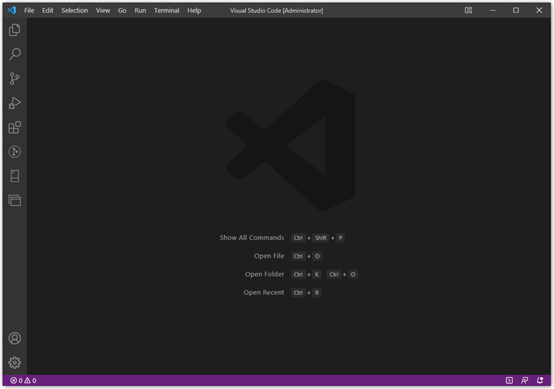Image resolution: width=554 pixels, height=389 pixels.
Task: Click the Open Recent label
Action: tap(264, 293)
